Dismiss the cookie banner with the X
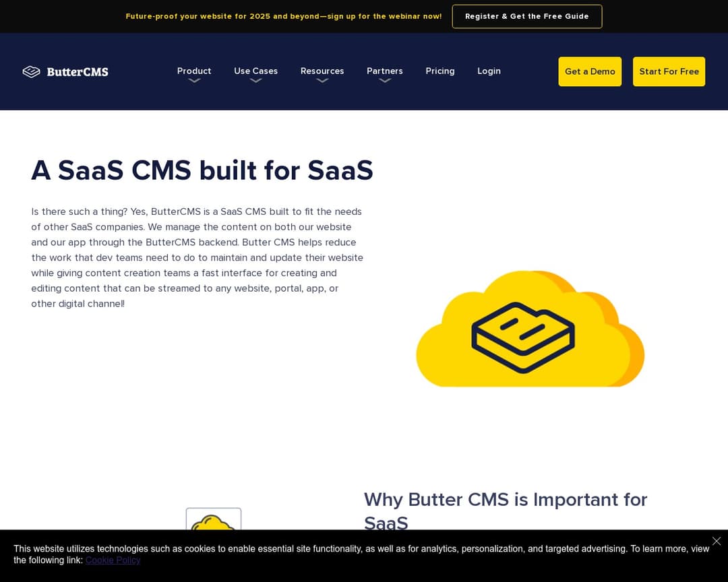Image resolution: width=728 pixels, height=582 pixels. 716,541
